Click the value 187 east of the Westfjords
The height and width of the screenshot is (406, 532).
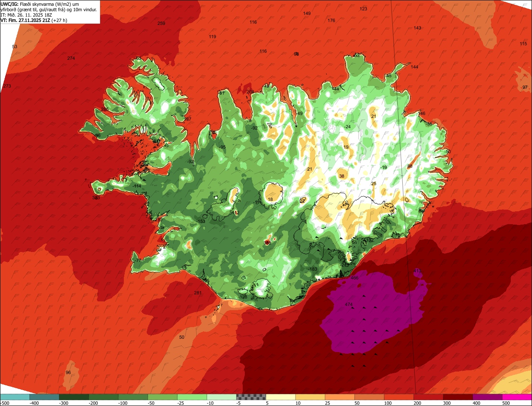tap(188, 119)
